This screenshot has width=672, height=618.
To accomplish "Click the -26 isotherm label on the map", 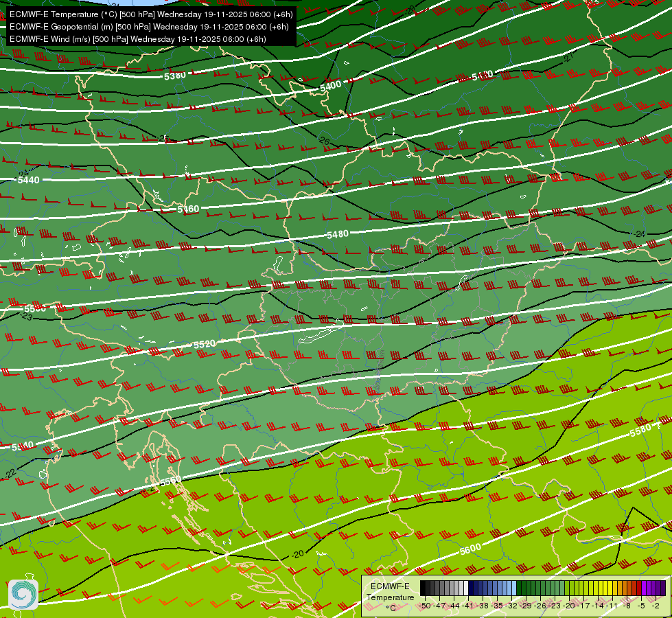I will tap(324, 141).
